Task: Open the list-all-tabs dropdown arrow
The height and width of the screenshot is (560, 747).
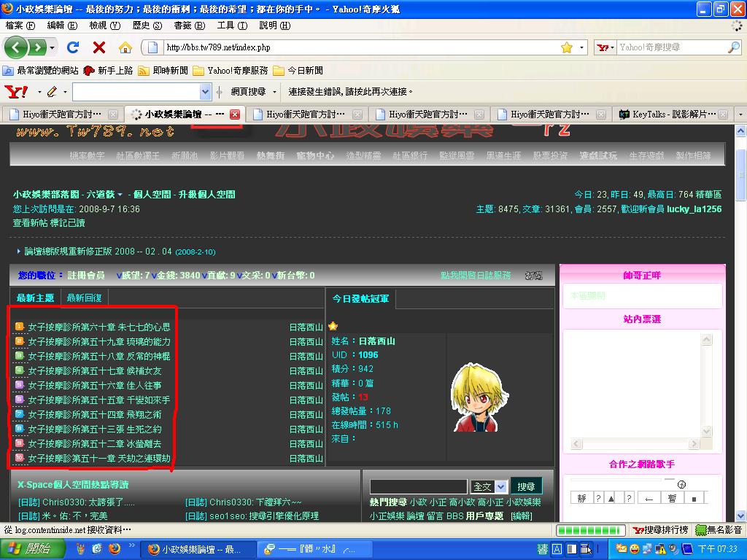Action: 740,114
